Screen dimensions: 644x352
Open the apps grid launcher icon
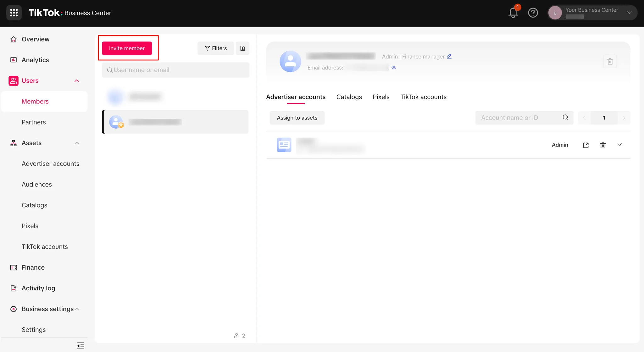[x=14, y=13]
